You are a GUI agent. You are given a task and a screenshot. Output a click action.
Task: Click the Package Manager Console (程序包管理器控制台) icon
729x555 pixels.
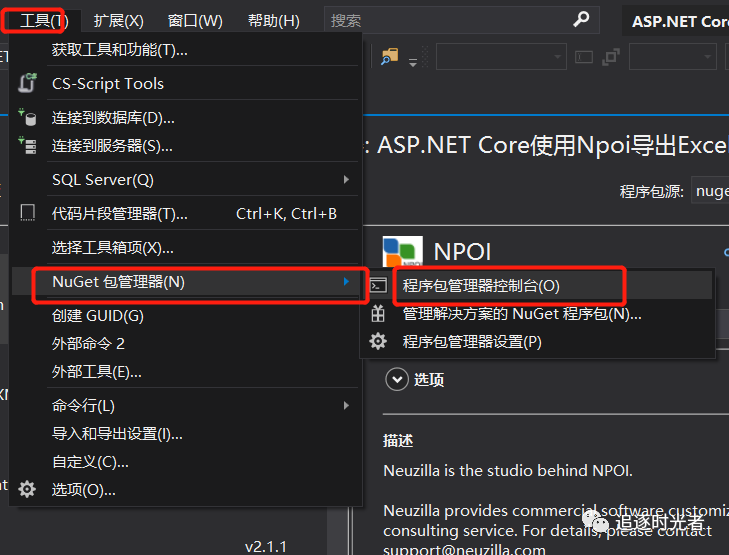[378, 285]
